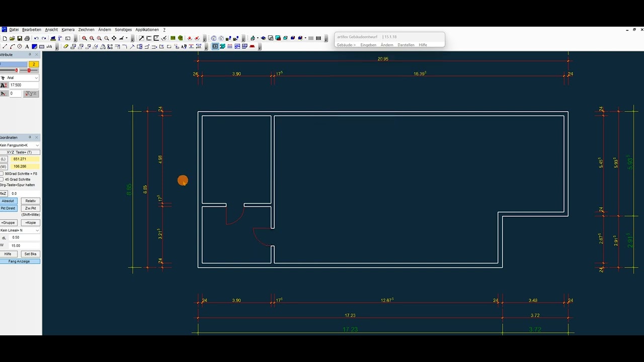Toggle the fixZ button

(3, 193)
